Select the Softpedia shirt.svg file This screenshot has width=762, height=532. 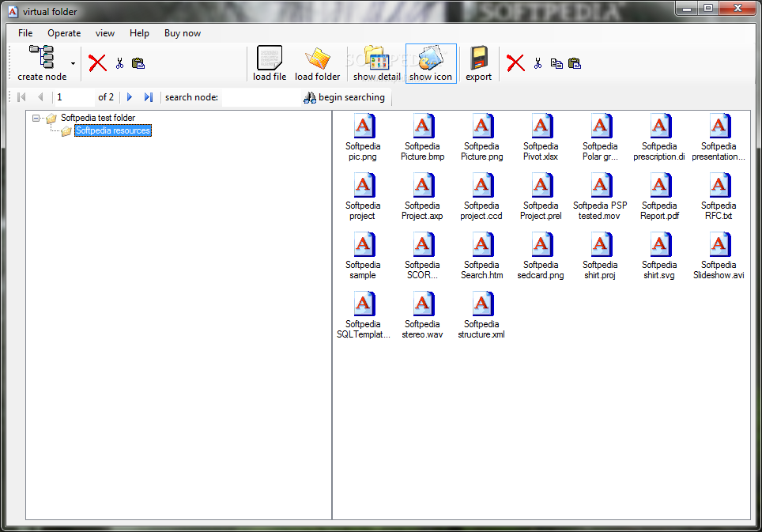point(659,255)
